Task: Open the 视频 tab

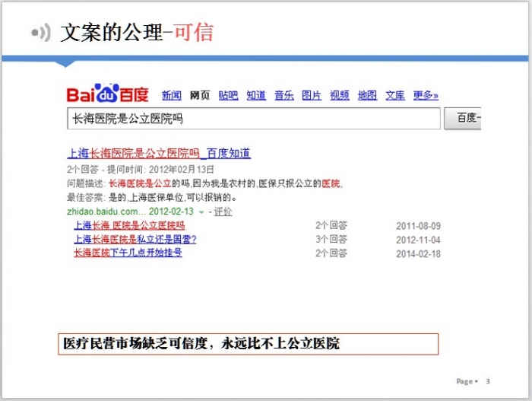Action: [340, 95]
